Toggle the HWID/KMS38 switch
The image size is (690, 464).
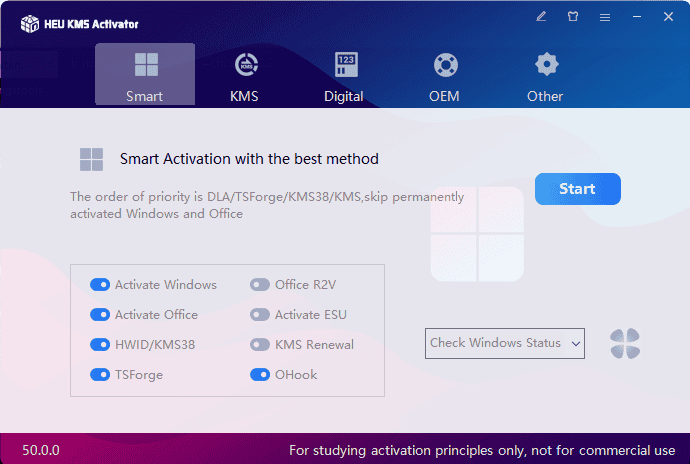[100, 345]
